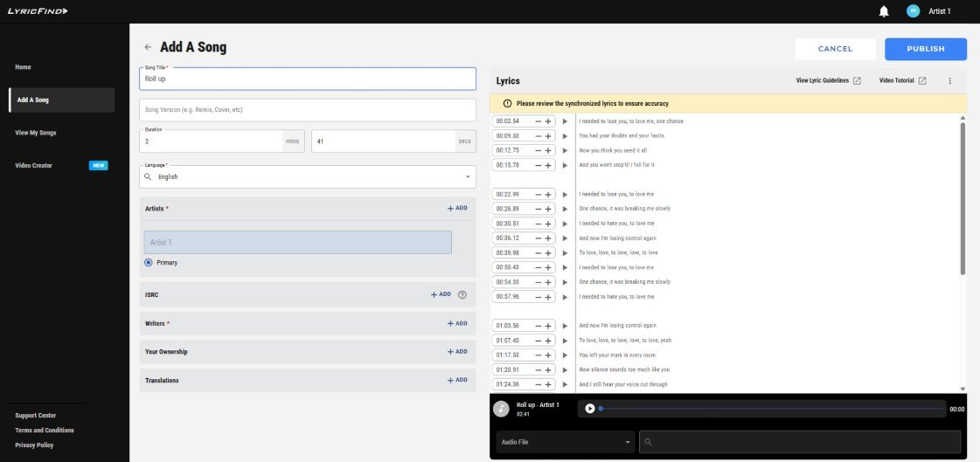The height and width of the screenshot is (462, 980).
Task: Click the Song Version input field
Action: (308, 110)
